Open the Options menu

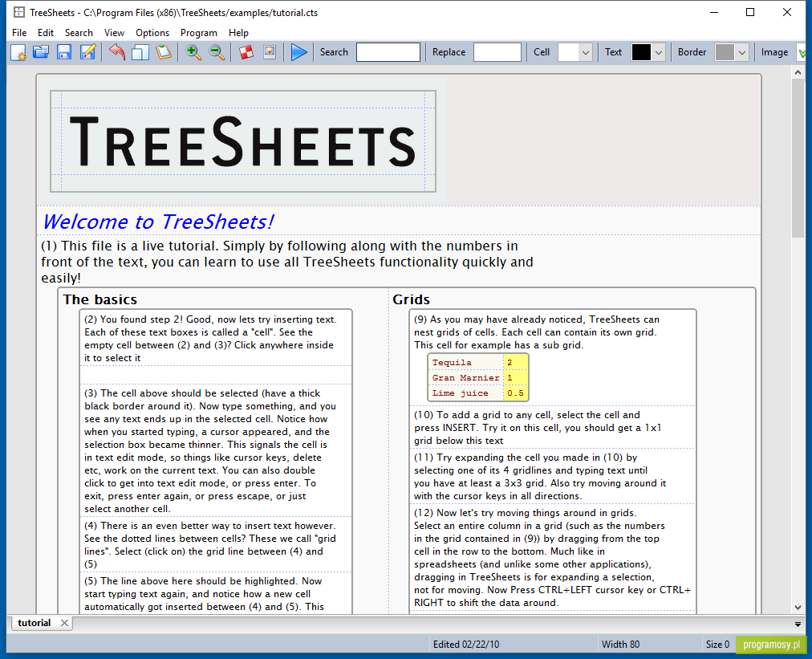152,33
